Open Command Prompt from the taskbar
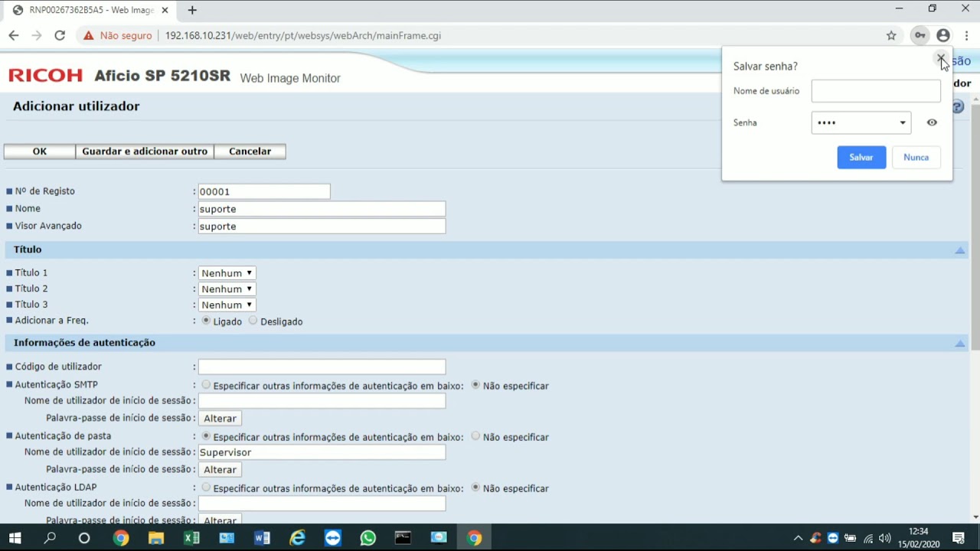The image size is (980, 551). point(403,538)
